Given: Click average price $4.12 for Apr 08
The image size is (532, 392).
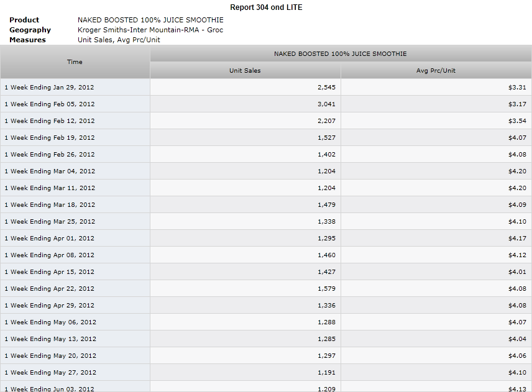Looking at the screenshot, I should (x=517, y=255).
